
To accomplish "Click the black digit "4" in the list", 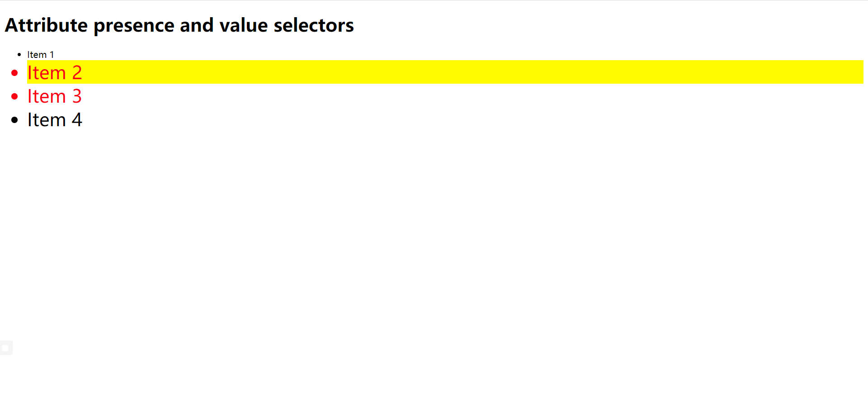I will click(77, 120).
